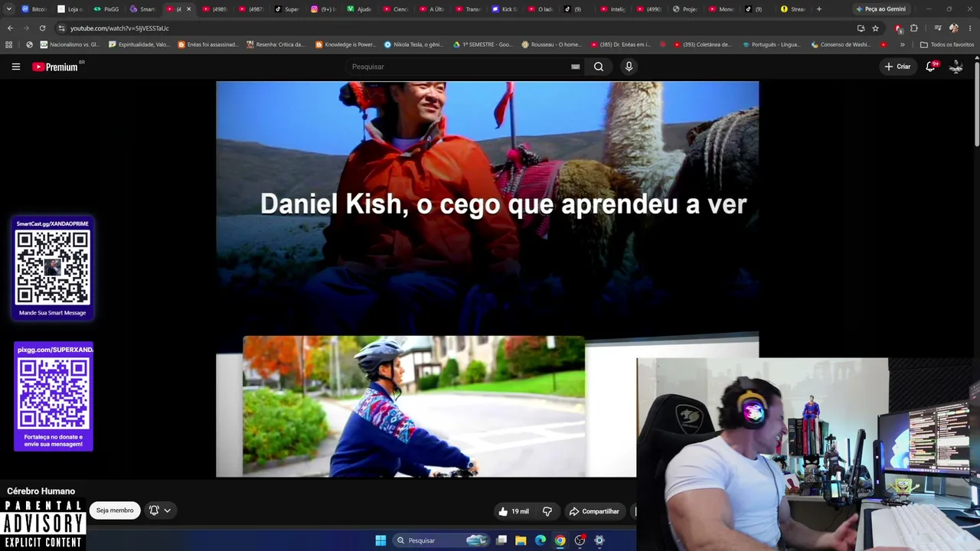Show more hidden bookmarks chevron
The image size is (980, 551).
coord(902,44)
